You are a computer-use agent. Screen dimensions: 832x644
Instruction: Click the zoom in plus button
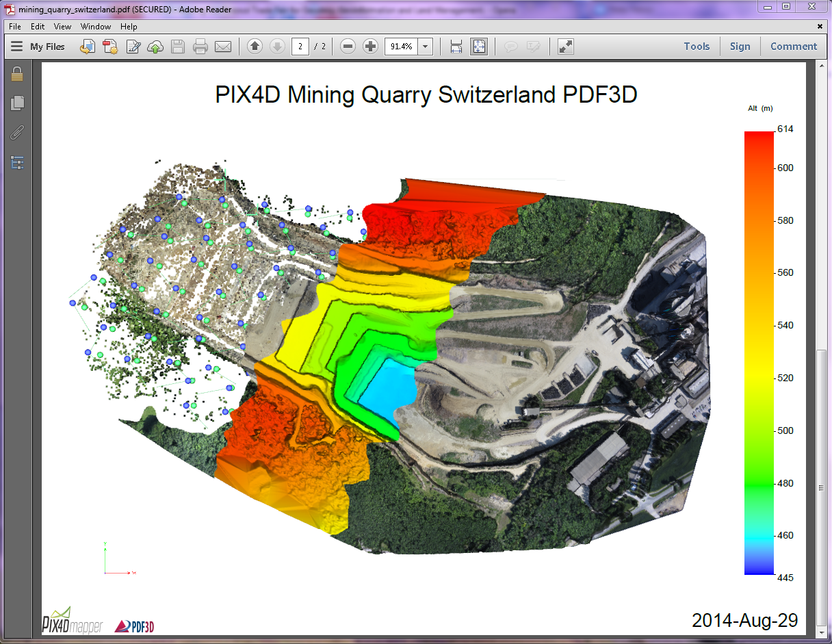point(370,47)
